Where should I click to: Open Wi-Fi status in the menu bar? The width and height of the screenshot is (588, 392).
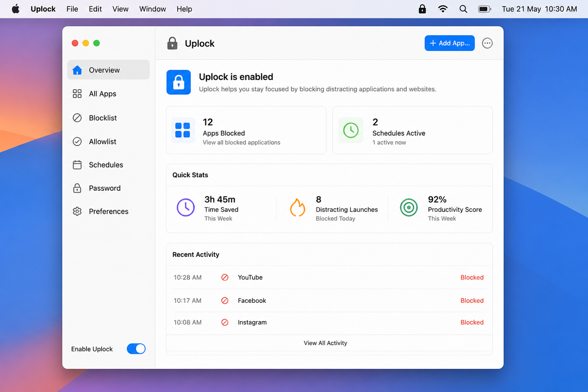point(443,9)
